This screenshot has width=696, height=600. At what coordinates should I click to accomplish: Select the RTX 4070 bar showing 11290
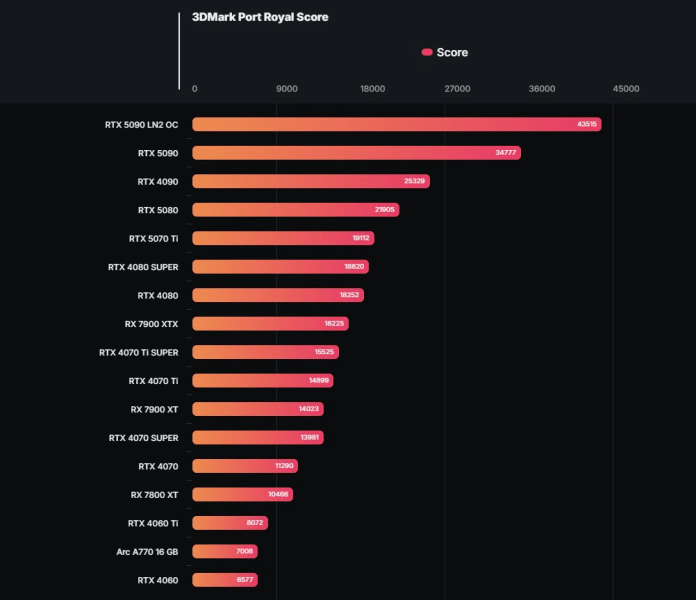point(245,466)
